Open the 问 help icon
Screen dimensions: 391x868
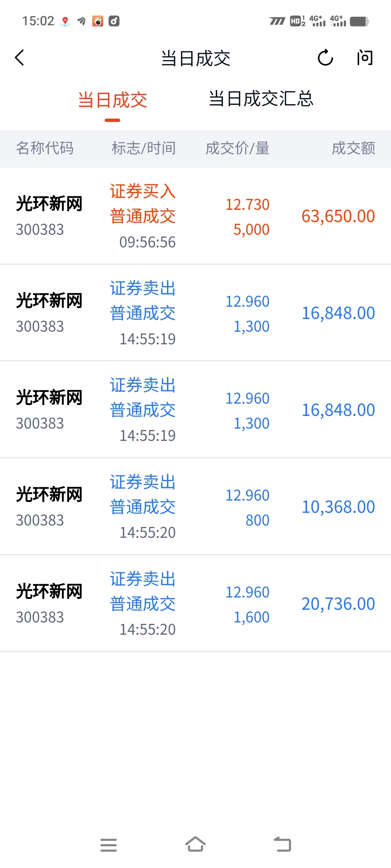(x=365, y=58)
